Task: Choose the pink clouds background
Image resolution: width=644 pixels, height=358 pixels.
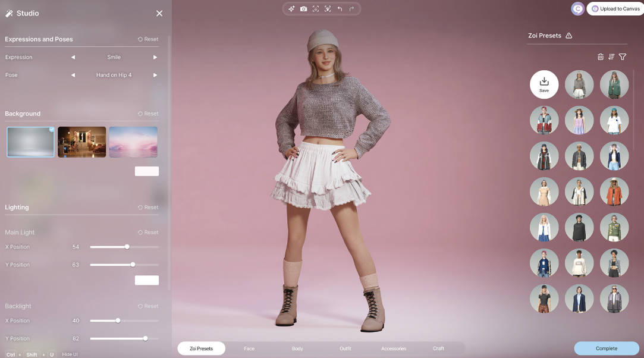Action: (x=133, y=142)
